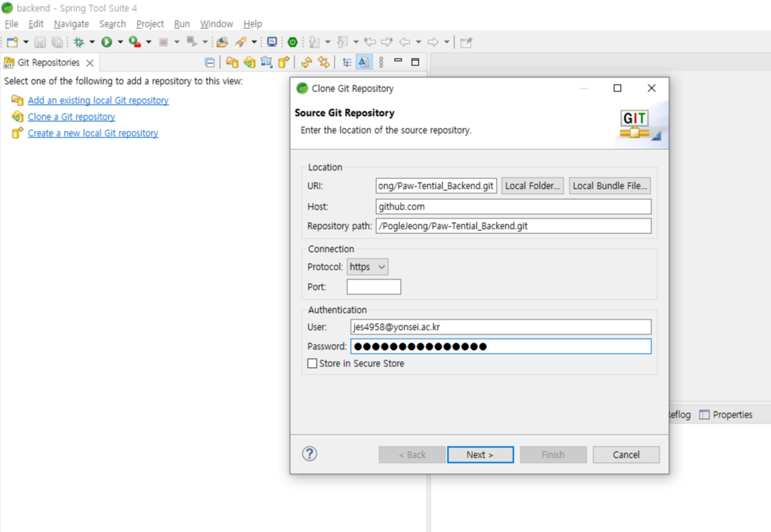Click the Host field github.com
The height and width of the screenshot is (532, 771).
pyautogui.click(x=513, y=207)
